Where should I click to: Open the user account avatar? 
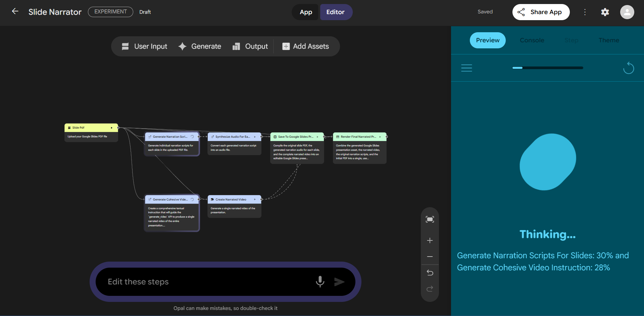point(627,12)
